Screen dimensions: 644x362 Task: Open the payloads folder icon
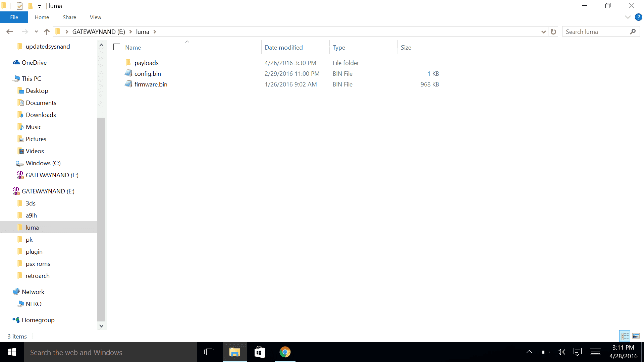coord(128,63)
